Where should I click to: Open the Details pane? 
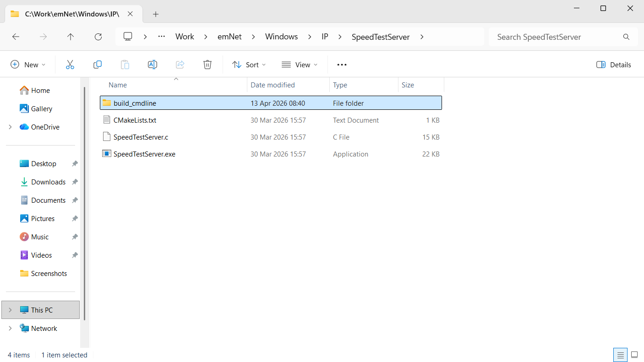(613, 65)
